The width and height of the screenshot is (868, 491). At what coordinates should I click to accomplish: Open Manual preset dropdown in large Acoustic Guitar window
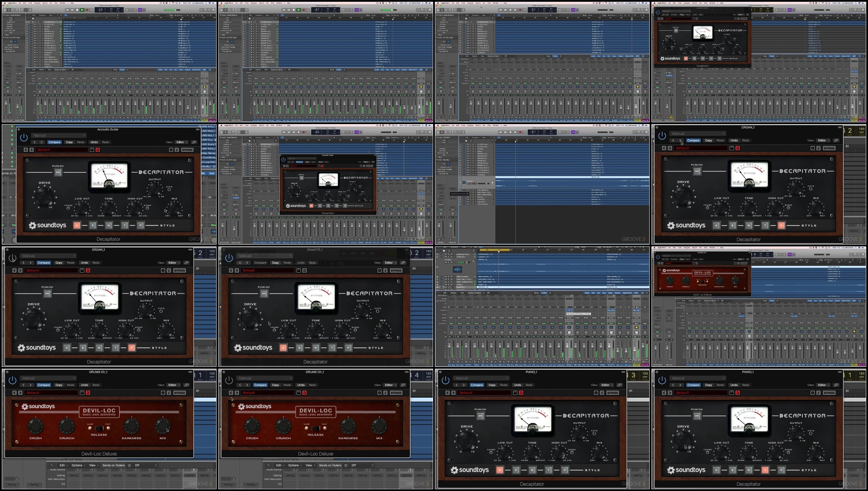coord(59,136)
